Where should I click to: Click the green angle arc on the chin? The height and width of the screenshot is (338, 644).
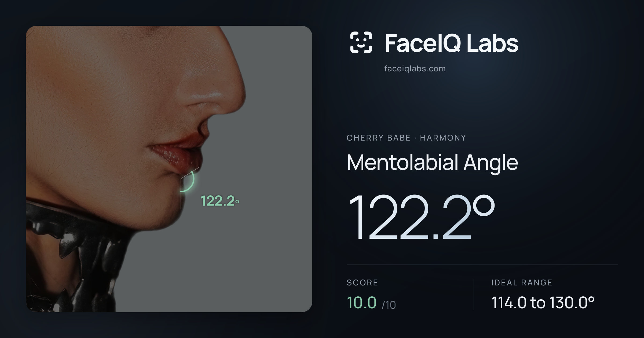[188, 181]
